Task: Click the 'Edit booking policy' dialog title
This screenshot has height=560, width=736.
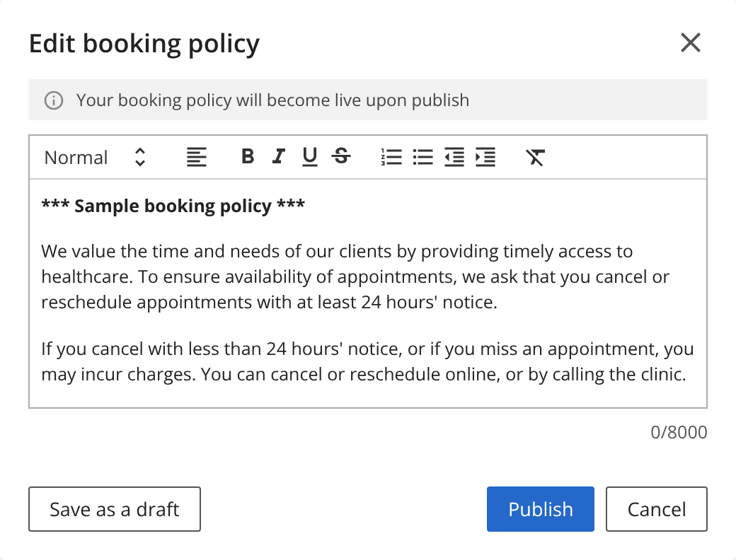Action: click(x=144, y=44)
